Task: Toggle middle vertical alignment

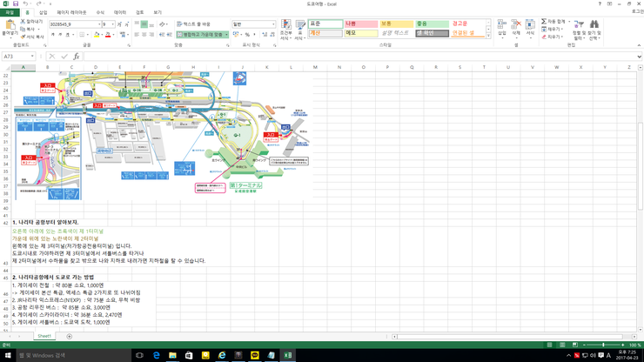Action: 144,24
